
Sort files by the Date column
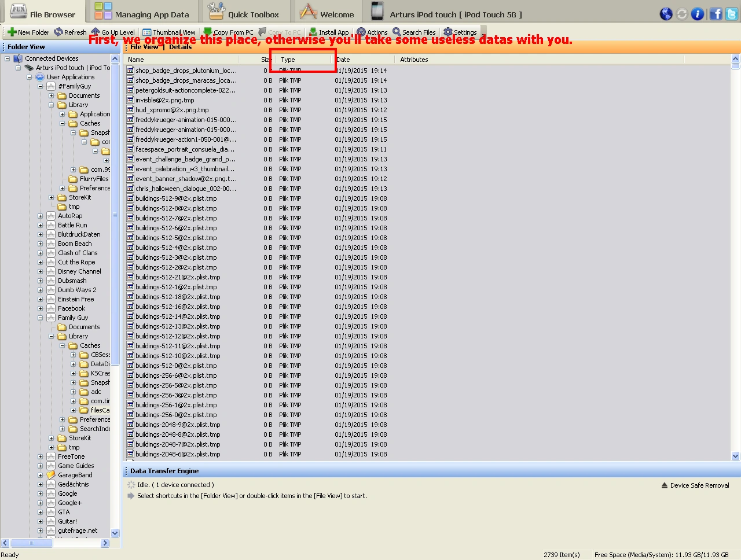point(365,60)
